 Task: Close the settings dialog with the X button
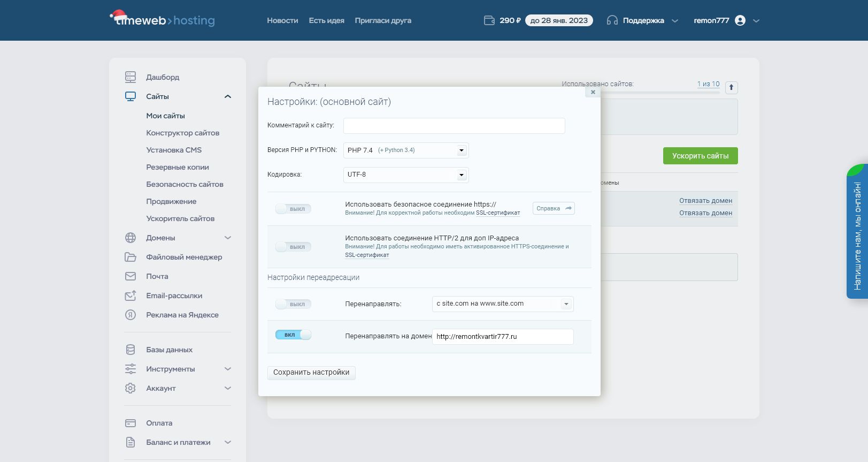(x=593, y=92)
